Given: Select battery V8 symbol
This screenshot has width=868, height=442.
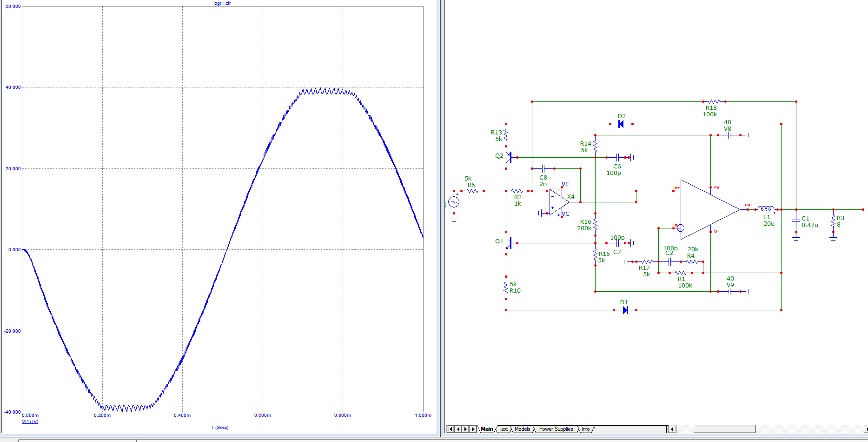Looking at the screenshot, I should 729,135.
